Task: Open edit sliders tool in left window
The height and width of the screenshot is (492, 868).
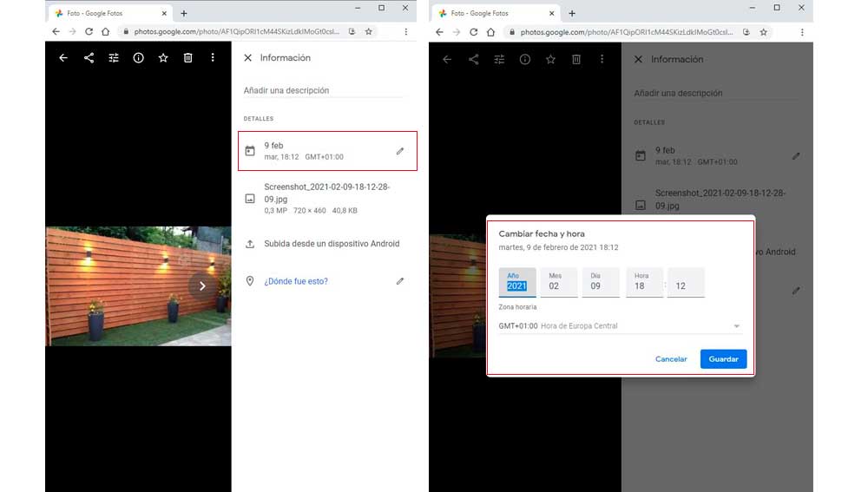Action: (x=114, y=57)
